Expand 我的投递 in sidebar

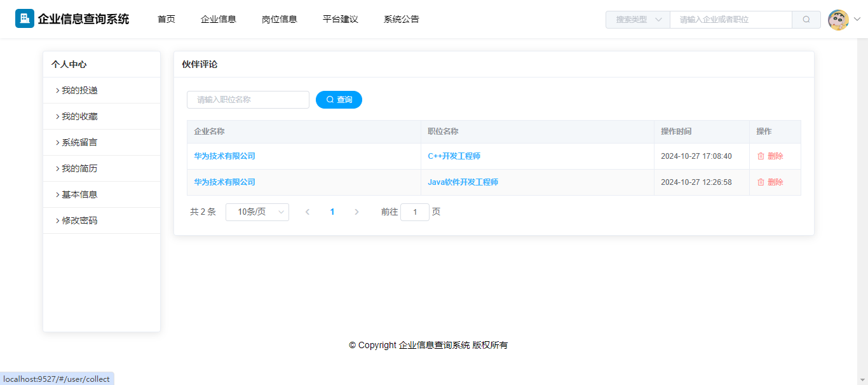coord(79,91)
